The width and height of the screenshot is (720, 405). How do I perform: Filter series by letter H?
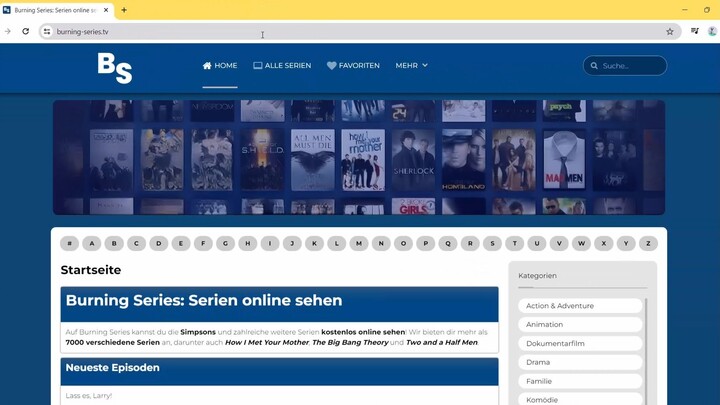tap(248, 243)
